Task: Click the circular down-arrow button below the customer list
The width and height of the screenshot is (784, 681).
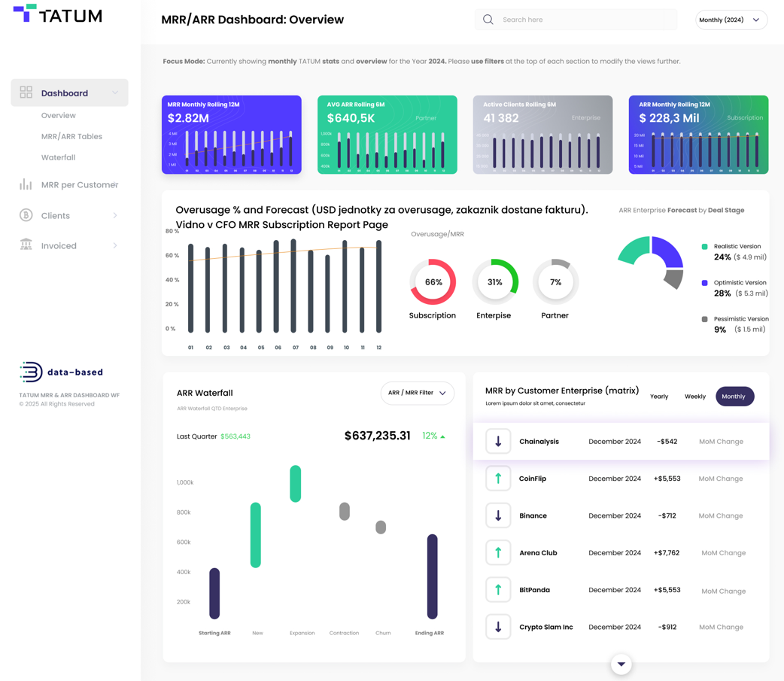Action: click(621, 664)
